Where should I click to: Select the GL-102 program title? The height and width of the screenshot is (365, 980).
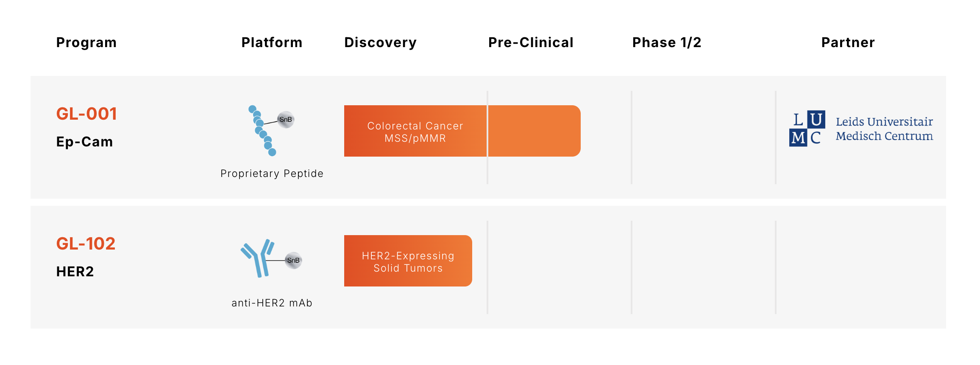coord(86,244)
